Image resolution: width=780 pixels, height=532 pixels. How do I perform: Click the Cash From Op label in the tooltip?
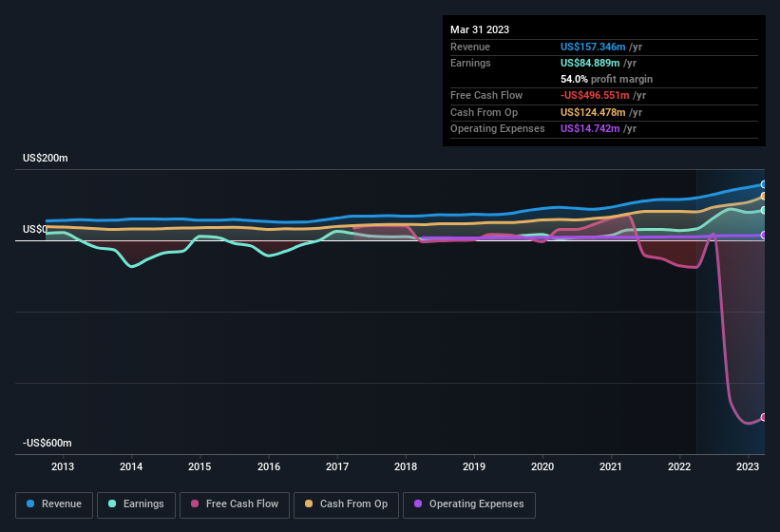point(484,112)
